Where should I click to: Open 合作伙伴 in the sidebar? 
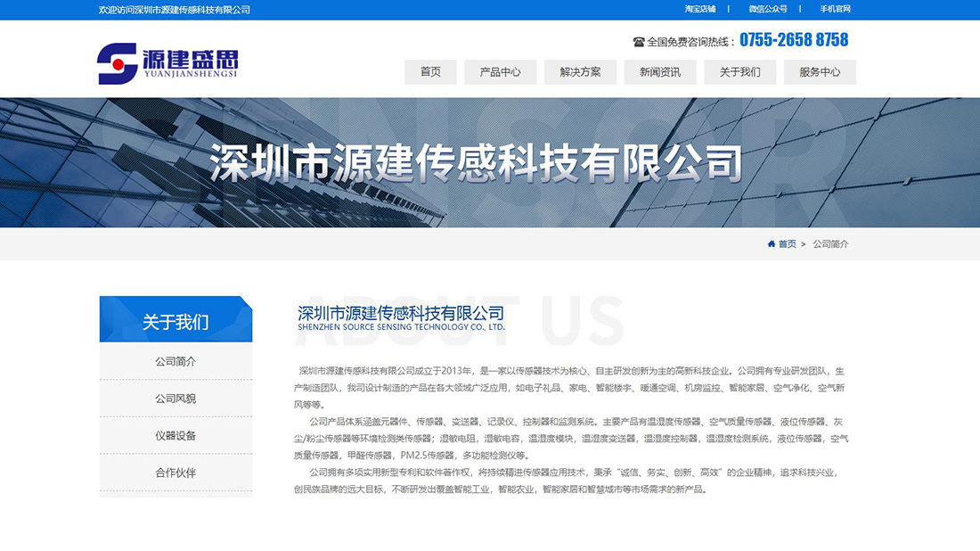[x=176, y=473]
